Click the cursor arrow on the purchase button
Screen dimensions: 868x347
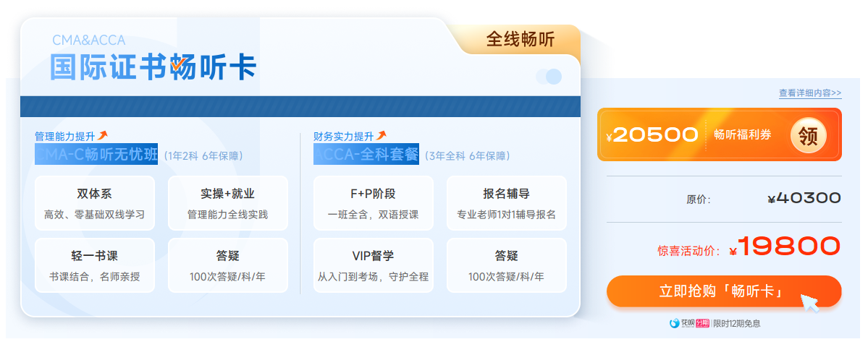tap(809, 301)
